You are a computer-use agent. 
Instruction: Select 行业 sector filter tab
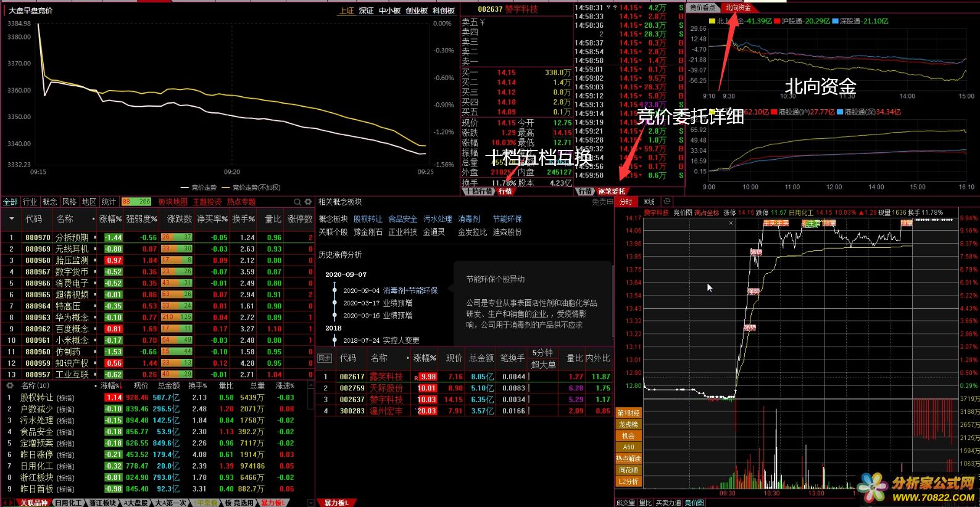30,202
